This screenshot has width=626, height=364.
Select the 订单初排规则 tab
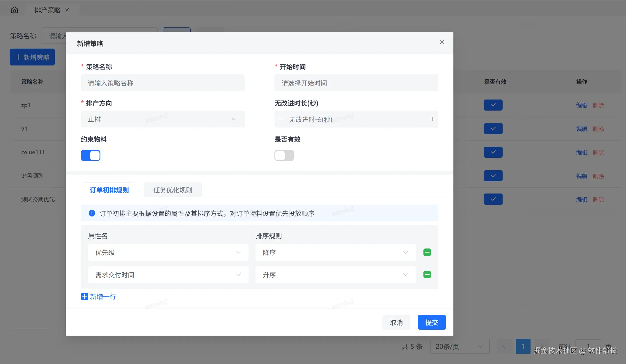click(x=109, y=190)
